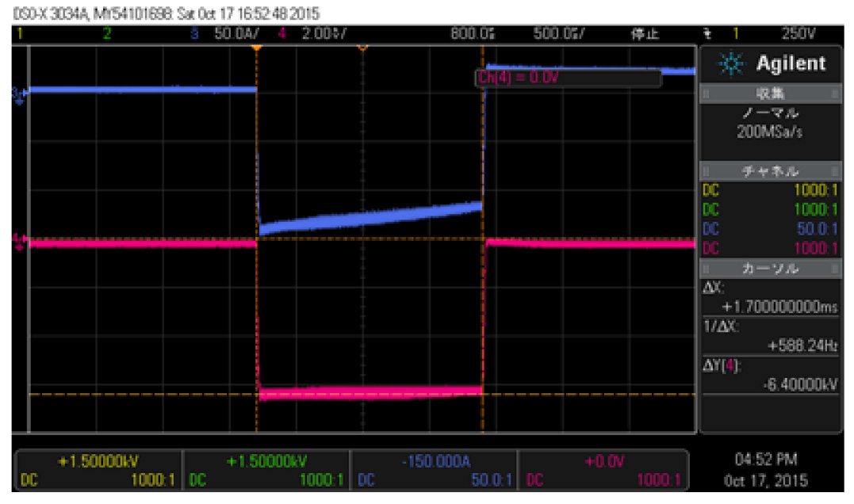Click the 停止 stop status indicator

[x=639, y=35]
